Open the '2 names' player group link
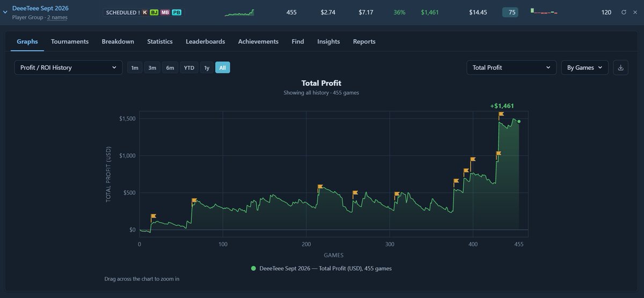 tap(57, 17)
